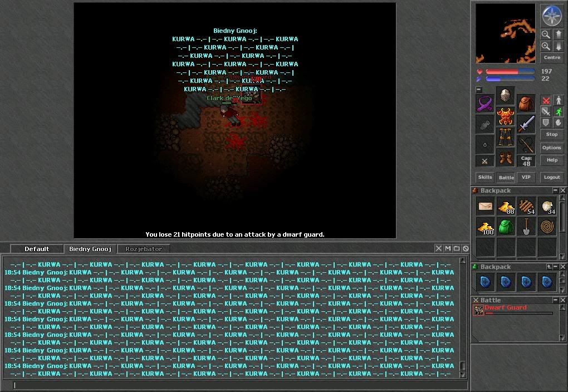Toggle stand while fighting mode
This screenshot has width=568, height=392.
(x=558, y=101)
